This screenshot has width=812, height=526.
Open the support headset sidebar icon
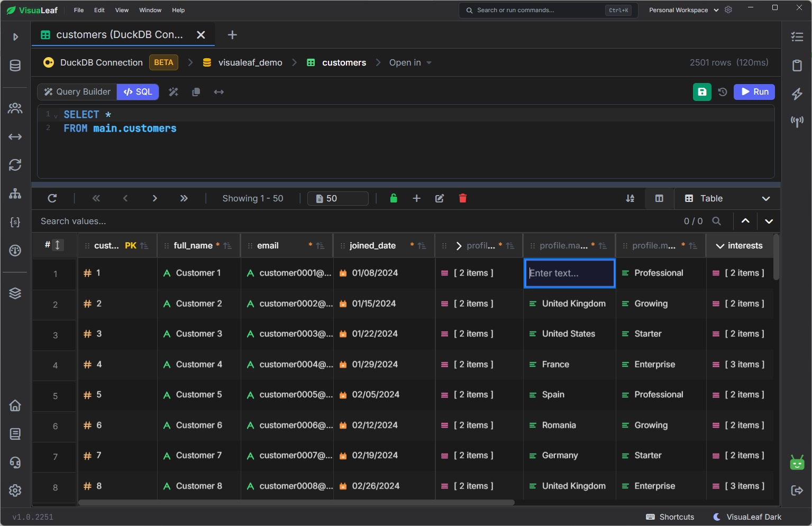point(15,463)
